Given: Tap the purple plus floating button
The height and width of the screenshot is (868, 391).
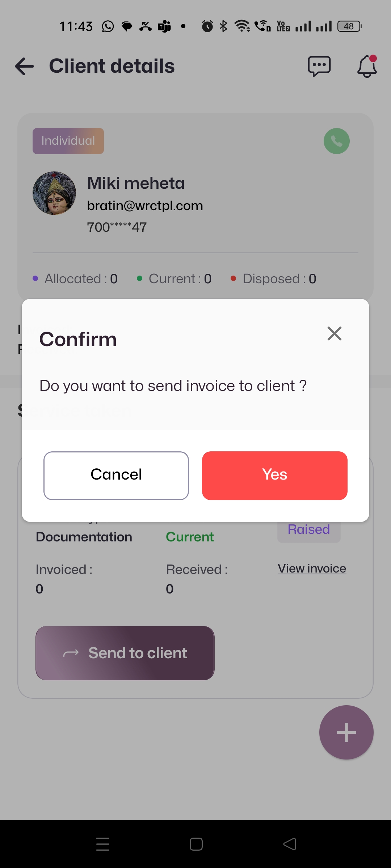Looking at the screenshot, I should (x=346, y=732).
